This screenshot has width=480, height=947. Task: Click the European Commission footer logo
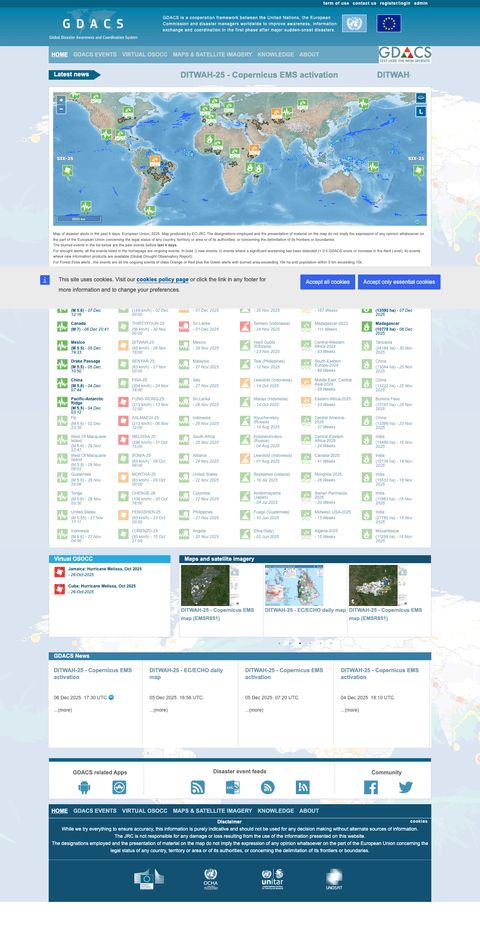tap(149, 879)
